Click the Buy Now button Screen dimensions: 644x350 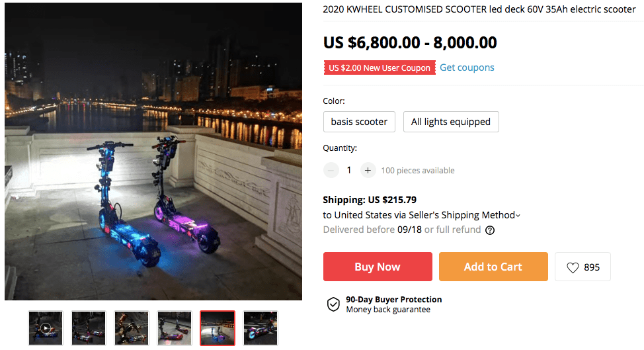378,267
